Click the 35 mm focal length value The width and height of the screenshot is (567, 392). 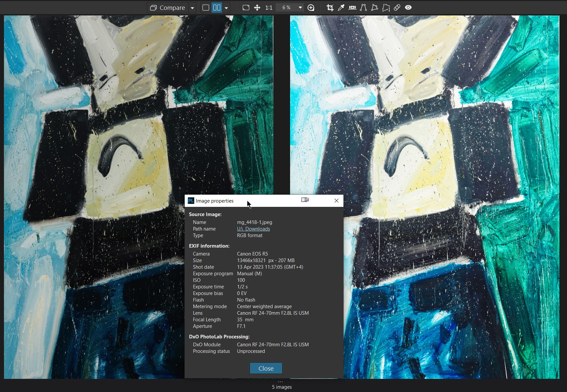coord(245,320)
